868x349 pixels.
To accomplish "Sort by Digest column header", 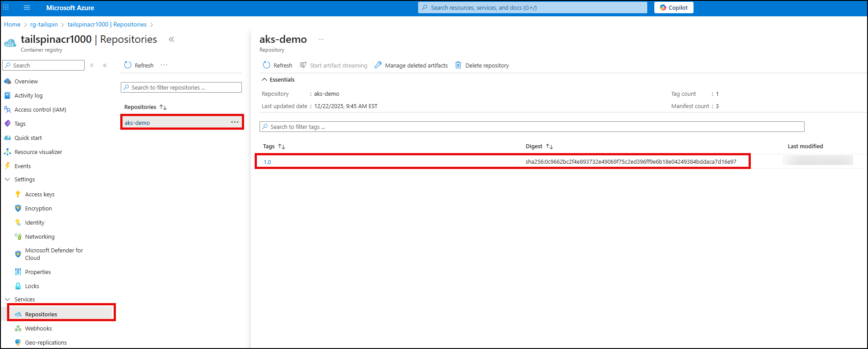I will (539, 146).
